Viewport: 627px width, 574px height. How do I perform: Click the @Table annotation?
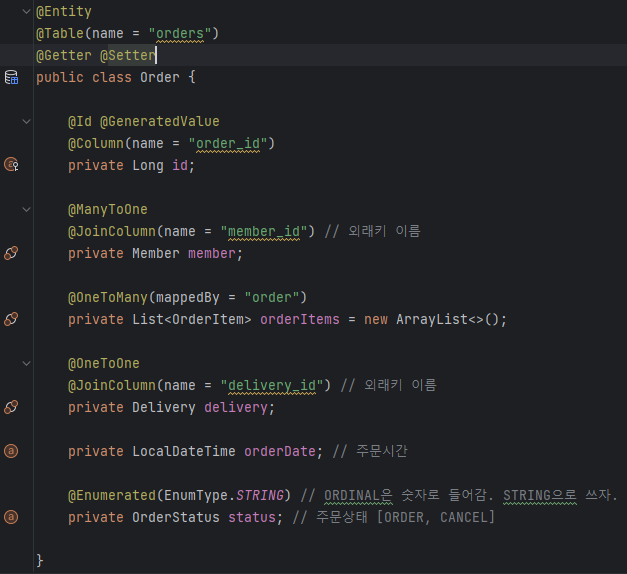[x=60, y=34]
